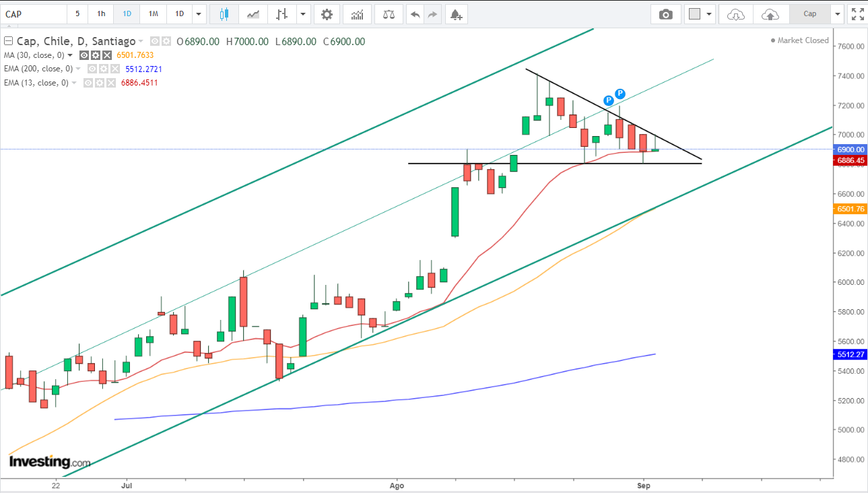
Task: Switch to the 5 minute timeframe
Action: [x=77, y=13]
